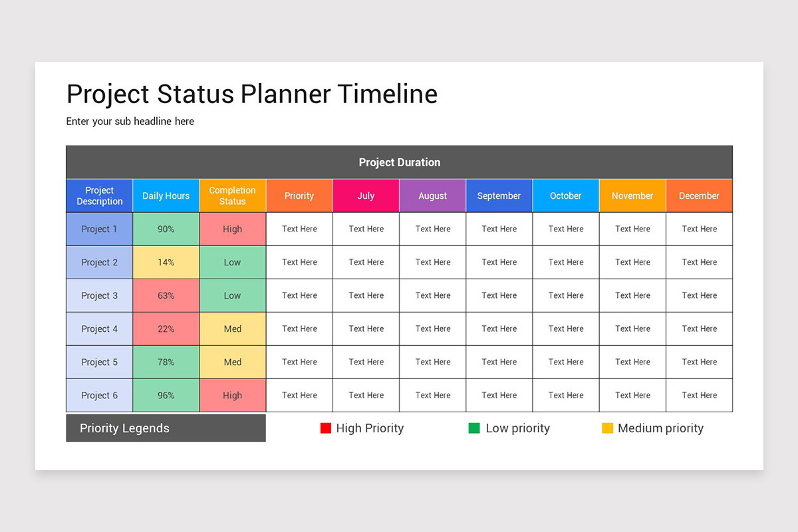Screen dimensions: 798x532
Task: Select Project 4's Med status cell
Action: coord(233,329)
